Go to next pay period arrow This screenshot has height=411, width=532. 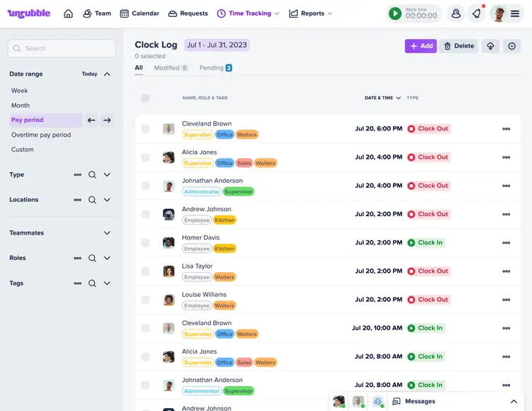(x=107, y=120)
